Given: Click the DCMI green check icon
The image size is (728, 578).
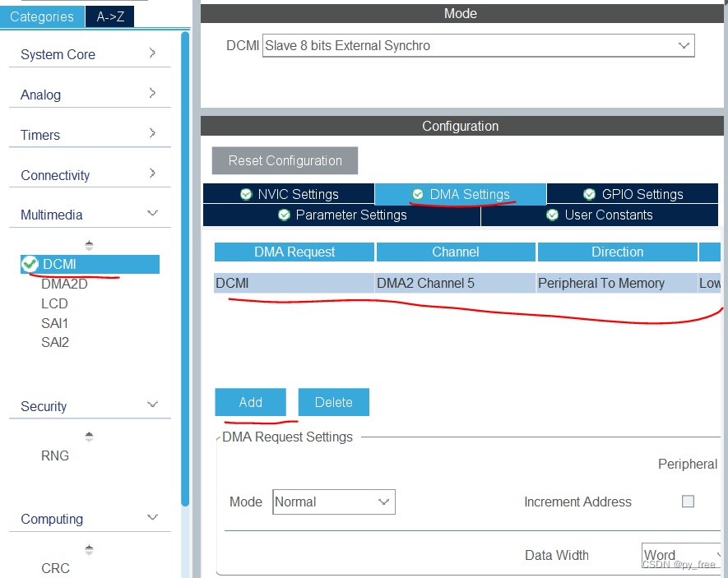Looking at the screenshot, I should [30, 264].
